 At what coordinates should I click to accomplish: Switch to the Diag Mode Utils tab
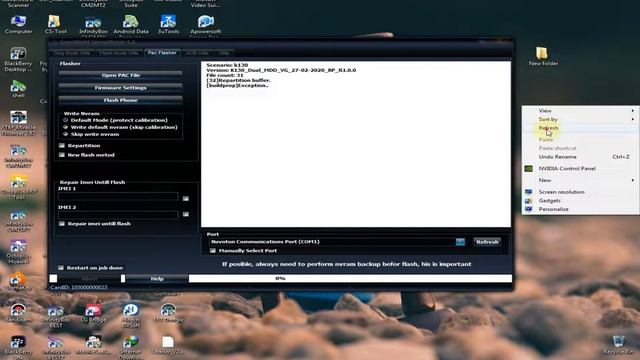click(x=71, y=53)
